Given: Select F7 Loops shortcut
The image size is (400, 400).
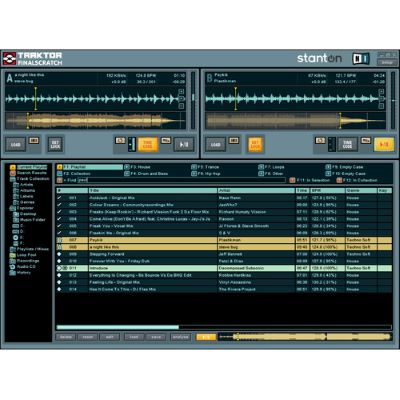Looking at the screenshot, I should 272,167.
